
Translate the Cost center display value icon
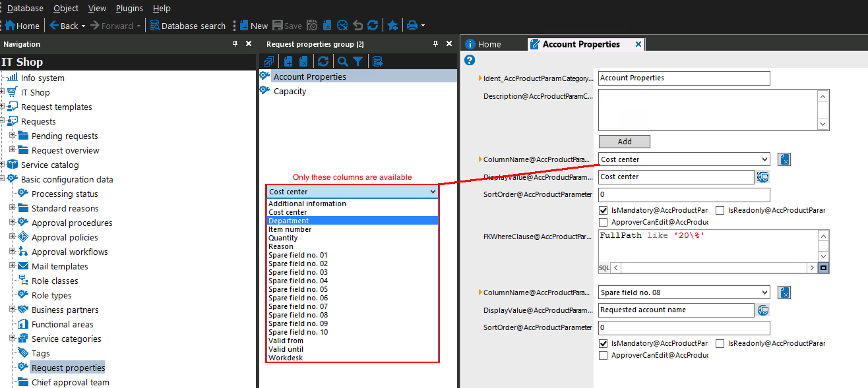click(x=762, y=177)
